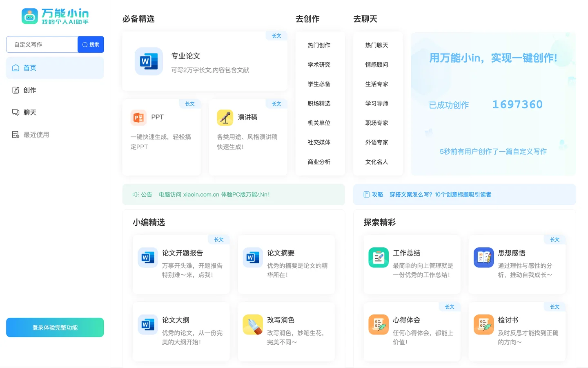The width and height of the screenshot is (588, 368).
Task: Select 热门创作 under 去创作
Action: coord(319,45)
